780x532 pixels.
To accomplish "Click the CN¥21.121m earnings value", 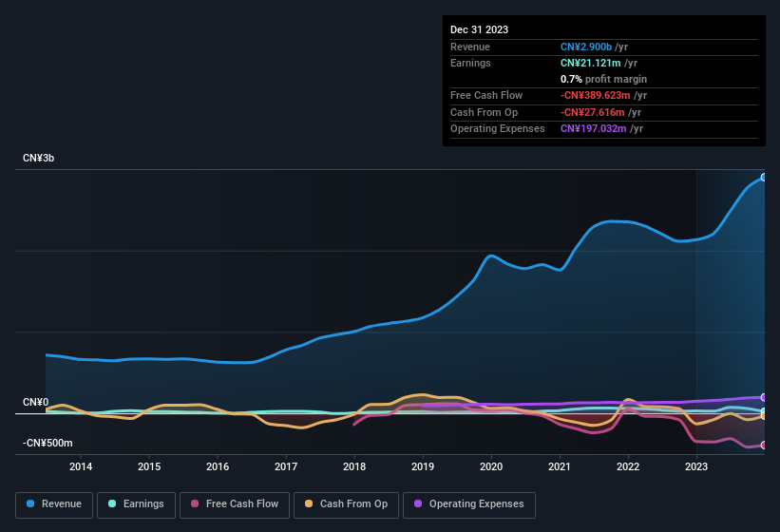I will tap(591, 63).
